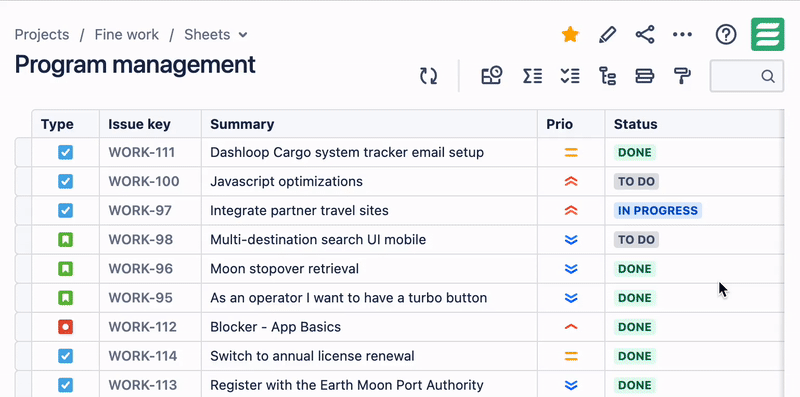Star this sheet as favorite
Screen dimensions: 800x397
[x=570, y=35]
